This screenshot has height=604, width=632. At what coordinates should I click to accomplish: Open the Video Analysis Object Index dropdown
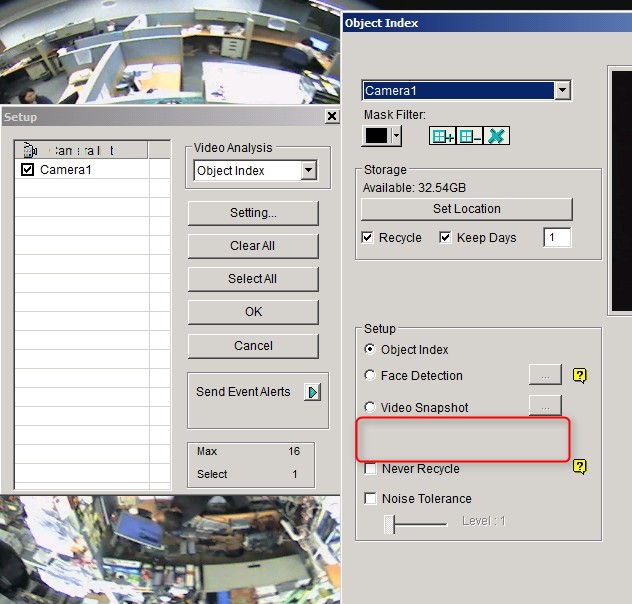pos(308,170)
